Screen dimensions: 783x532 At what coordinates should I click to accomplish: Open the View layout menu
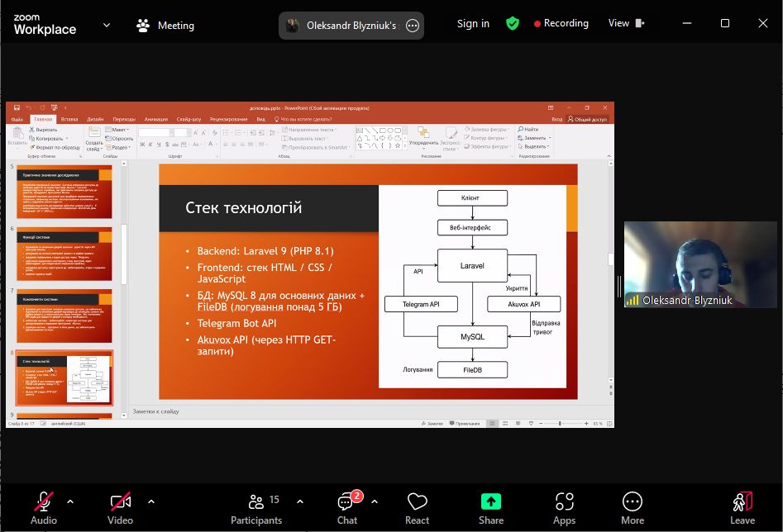[x=624, y=24]
